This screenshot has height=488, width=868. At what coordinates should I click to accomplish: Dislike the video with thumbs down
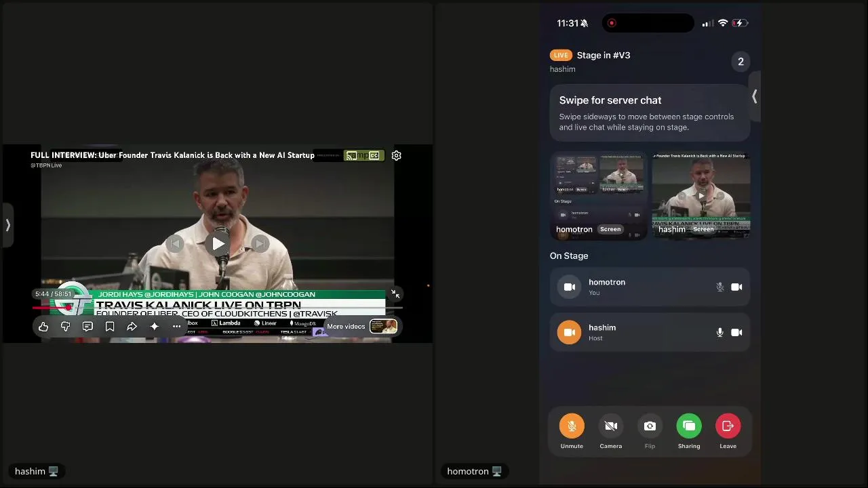tap(65, 327)
